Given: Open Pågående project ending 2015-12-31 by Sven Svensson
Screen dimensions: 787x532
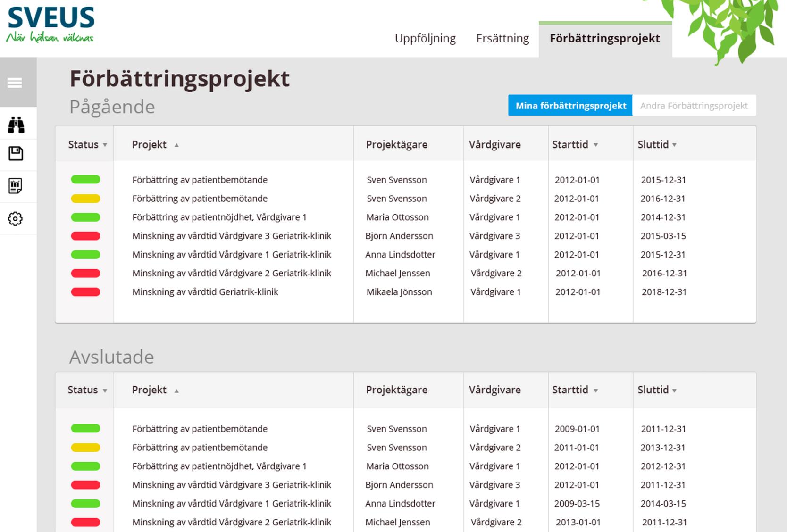Looking at the screenshot, I should pos(200,180).
